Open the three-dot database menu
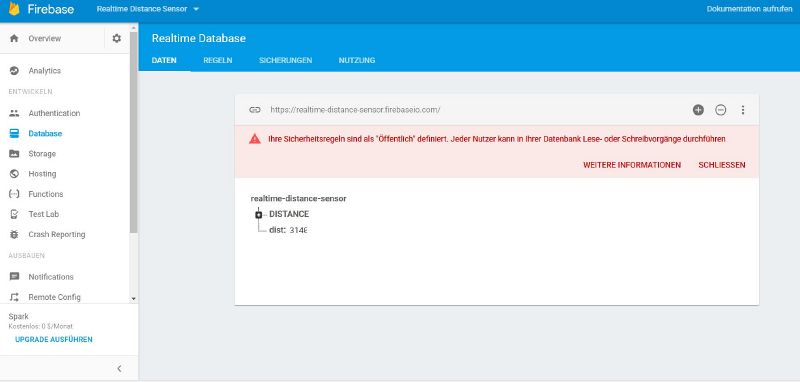 click(x=743, y=110)
